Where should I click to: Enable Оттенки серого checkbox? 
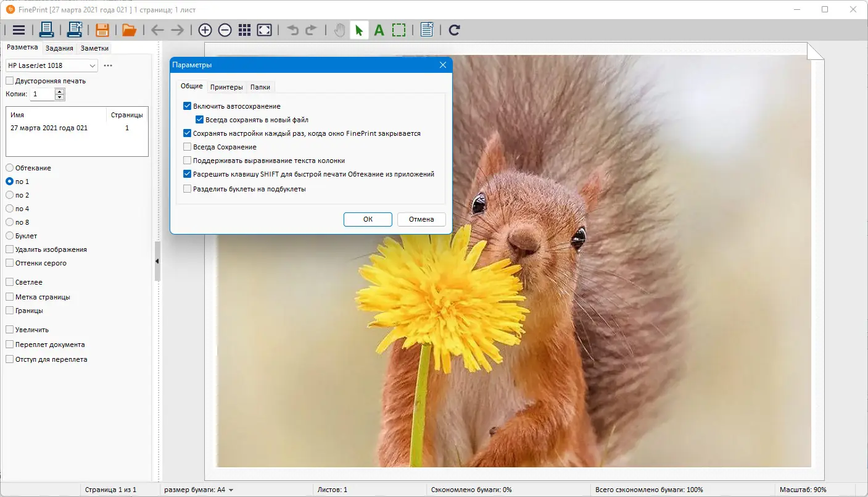(9, 263)
